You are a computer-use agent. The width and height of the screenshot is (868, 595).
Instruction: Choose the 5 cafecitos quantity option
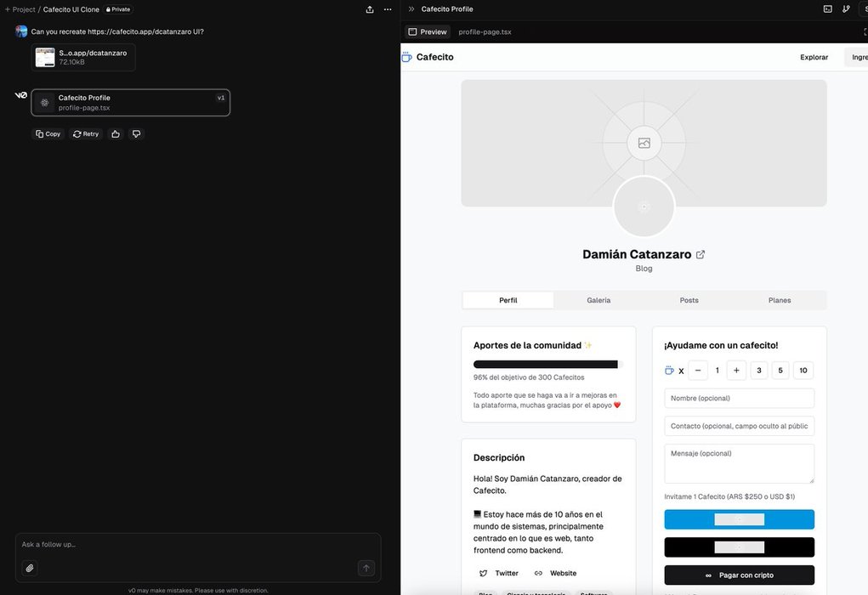pyautogui.click(x=781, y=371)
